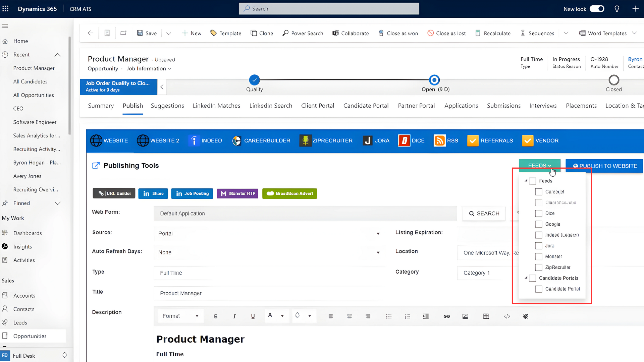The image size is (644, 362).
Task: Open code view in description editor
Action: (x=507, y=316)
